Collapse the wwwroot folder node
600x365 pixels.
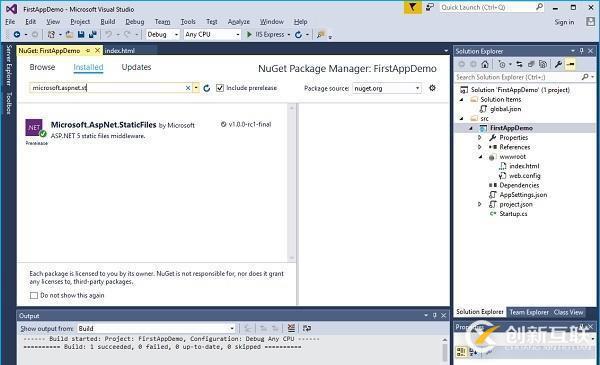click(481, 156)
